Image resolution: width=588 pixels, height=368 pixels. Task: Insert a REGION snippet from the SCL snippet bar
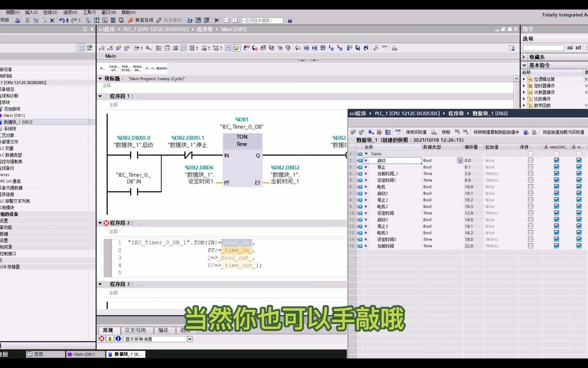point(162,68)
